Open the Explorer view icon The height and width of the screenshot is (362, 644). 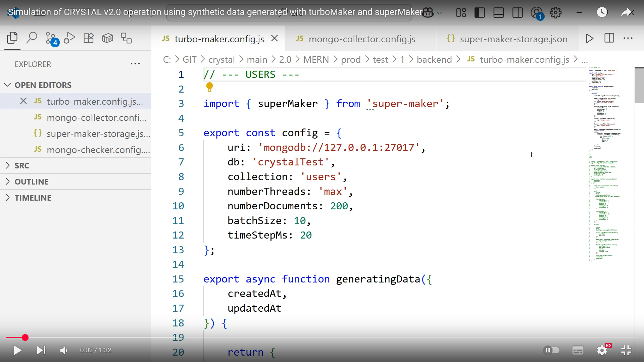[x=12, y=38]
